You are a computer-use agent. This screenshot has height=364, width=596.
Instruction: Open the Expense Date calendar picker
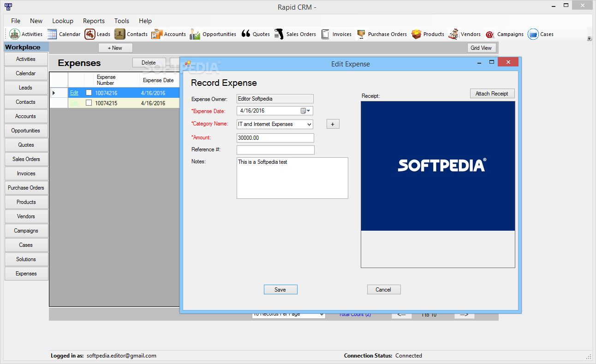(303, 111)
